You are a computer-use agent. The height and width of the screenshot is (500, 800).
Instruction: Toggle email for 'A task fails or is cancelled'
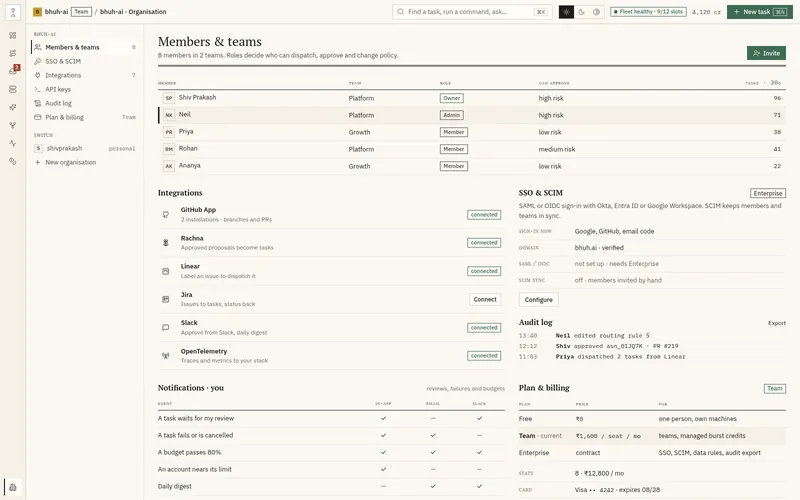coord(433,435)
